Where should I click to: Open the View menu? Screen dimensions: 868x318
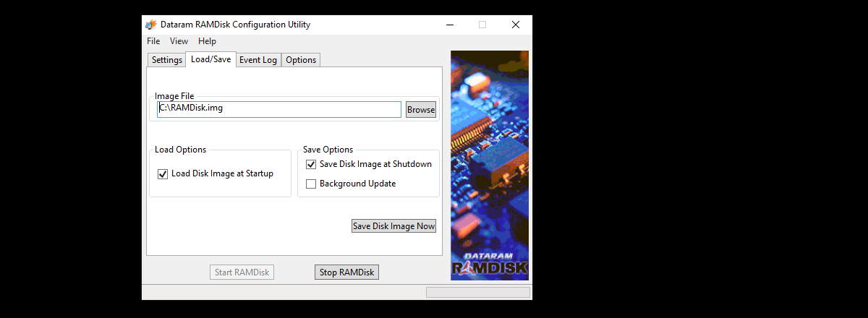[179, 41]
